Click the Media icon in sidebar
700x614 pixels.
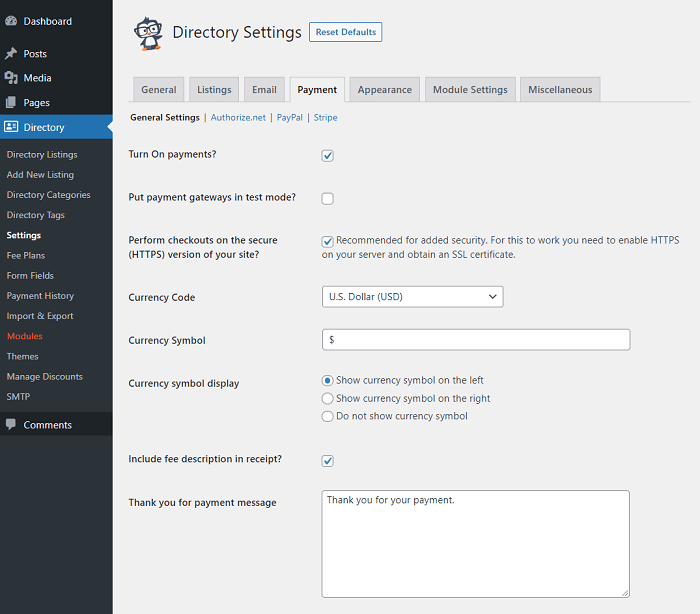(11, 78)
